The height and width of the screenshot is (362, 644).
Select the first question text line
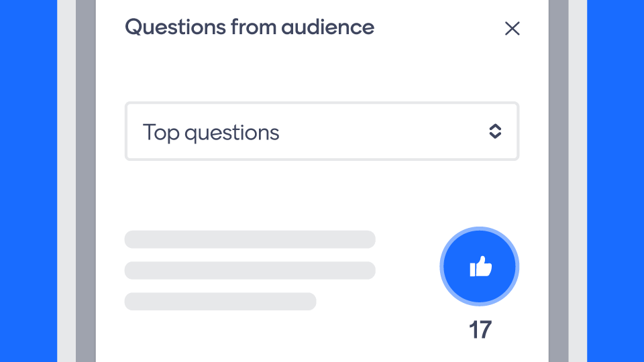(x=250, y=239)
